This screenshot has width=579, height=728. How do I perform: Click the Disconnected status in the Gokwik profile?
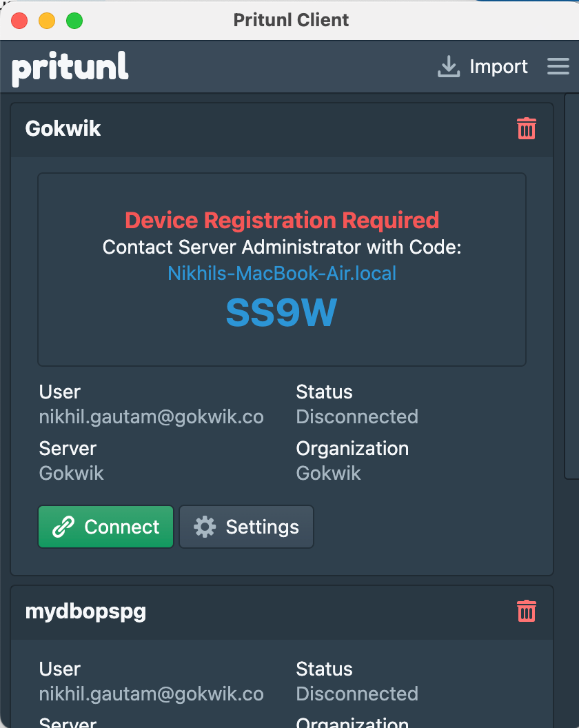[357, 416]
